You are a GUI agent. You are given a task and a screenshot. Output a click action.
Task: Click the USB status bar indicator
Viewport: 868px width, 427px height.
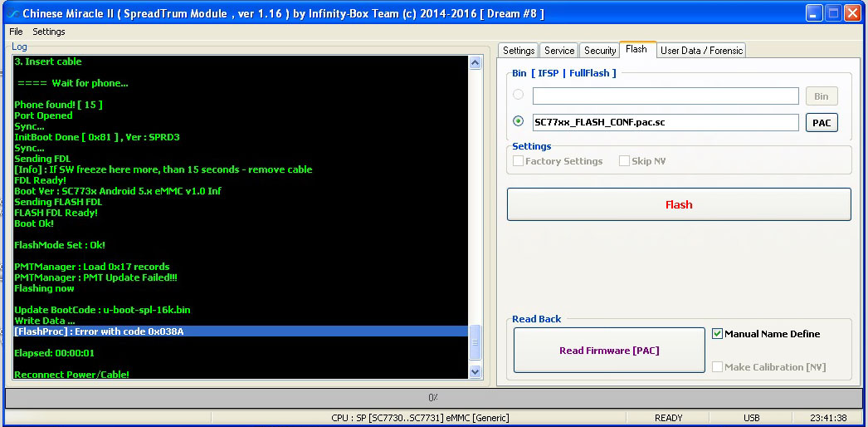coord(751,418)
